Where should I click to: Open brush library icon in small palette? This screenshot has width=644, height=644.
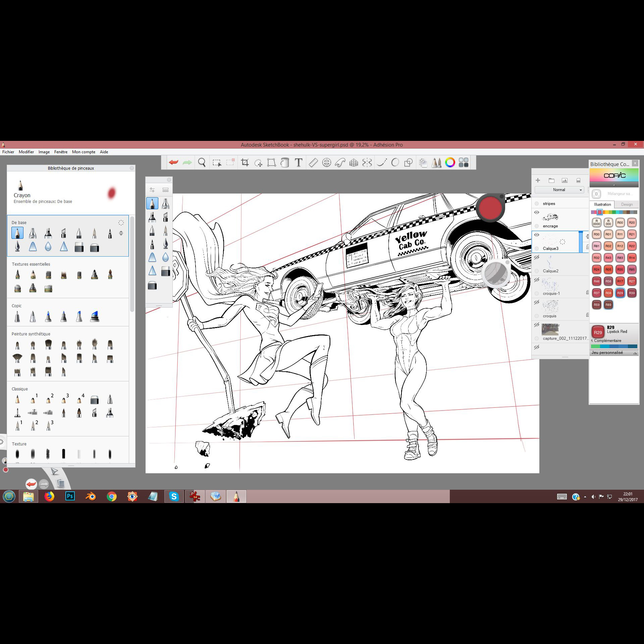click(x=165, y=190)
